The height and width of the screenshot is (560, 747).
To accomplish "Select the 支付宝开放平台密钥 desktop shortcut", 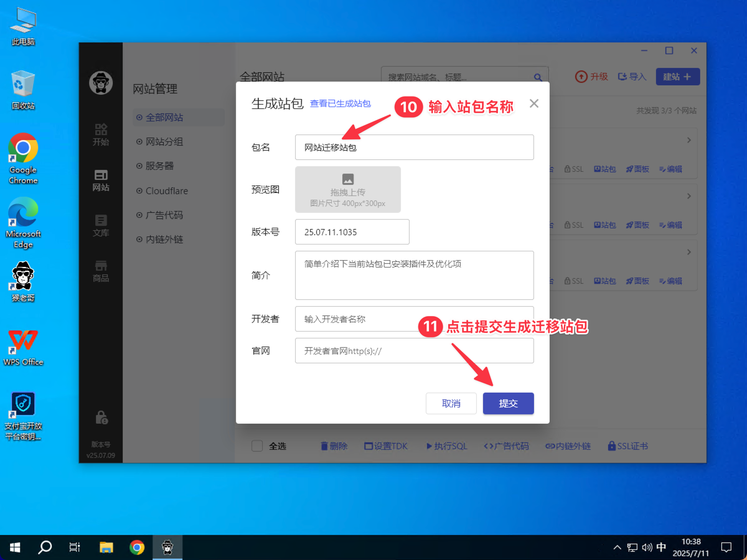I will [23, 416].
